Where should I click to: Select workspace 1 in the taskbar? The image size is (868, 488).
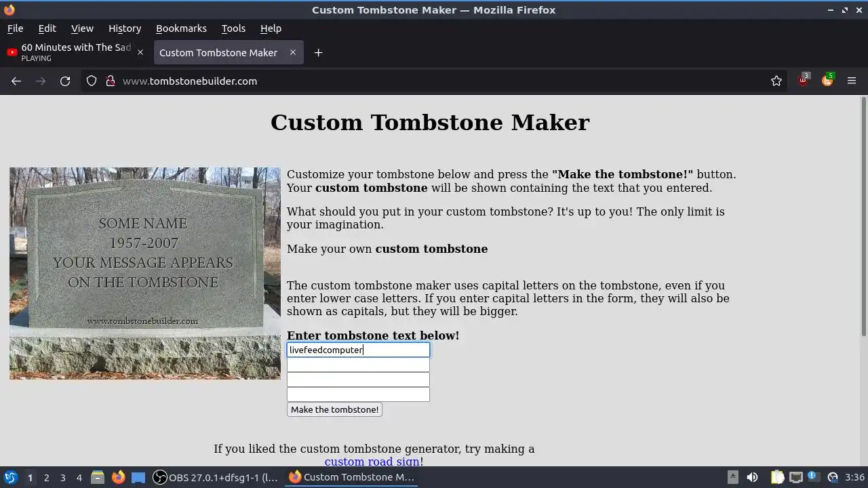30,478
